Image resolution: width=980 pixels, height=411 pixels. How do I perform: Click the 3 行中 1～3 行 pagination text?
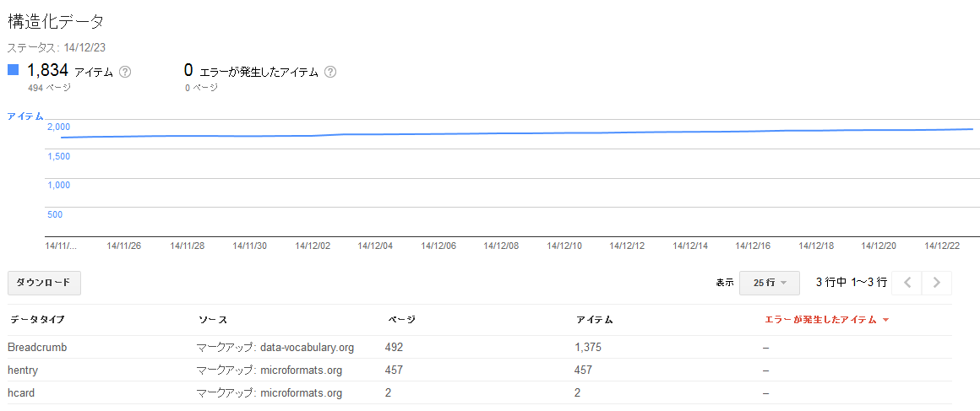(x=852, y=283)
